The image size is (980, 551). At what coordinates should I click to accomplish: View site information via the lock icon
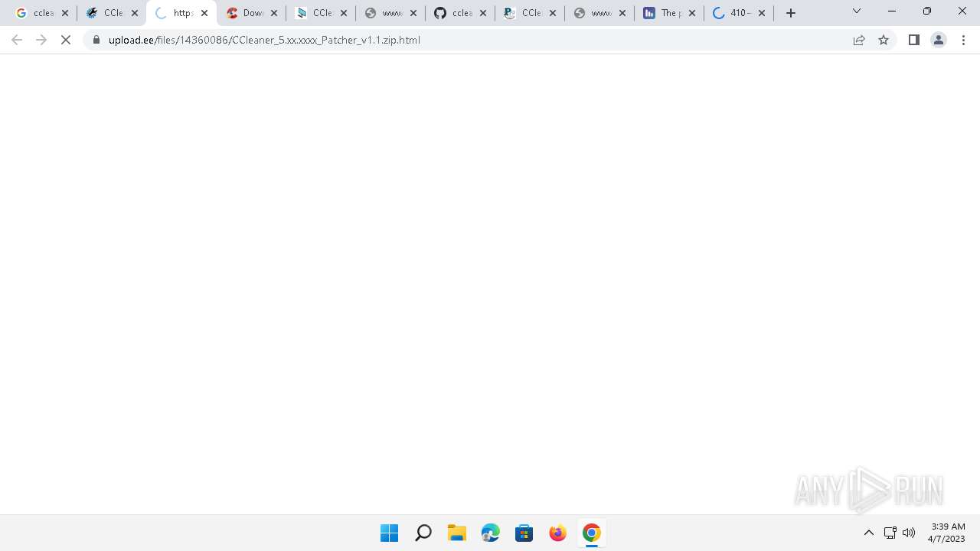tap(96, 40)
